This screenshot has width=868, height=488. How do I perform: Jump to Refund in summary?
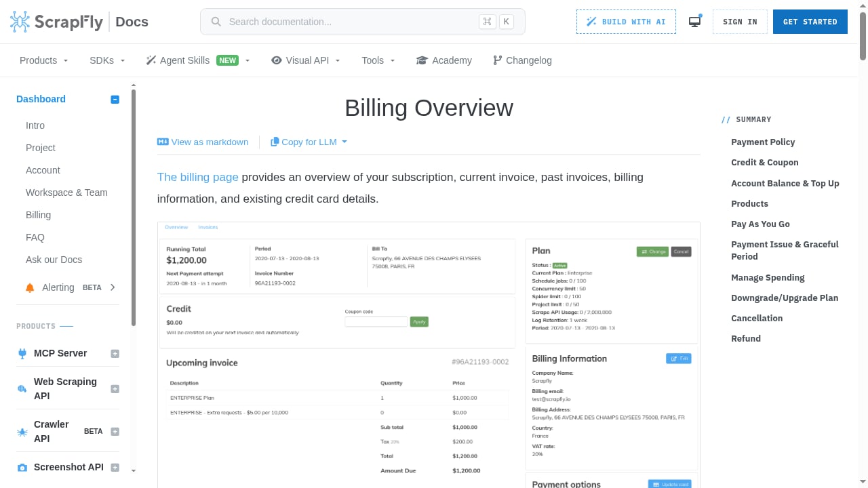tap(746, 338)
